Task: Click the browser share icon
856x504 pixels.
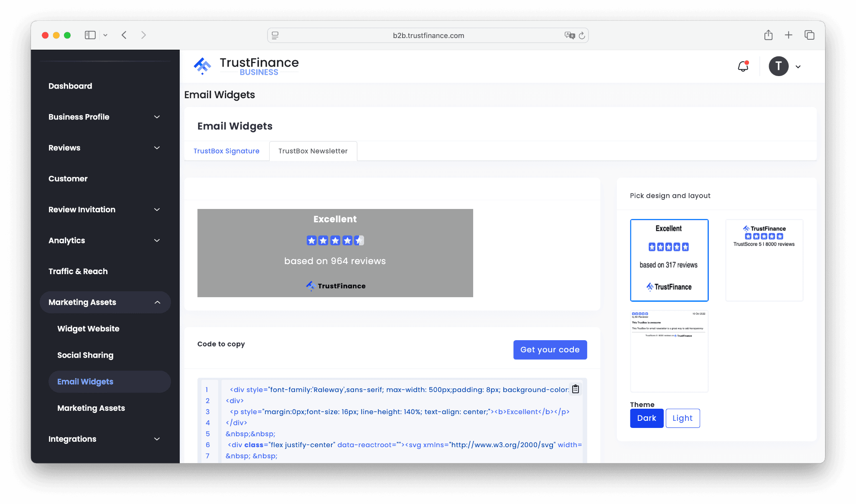Action: 768,35
